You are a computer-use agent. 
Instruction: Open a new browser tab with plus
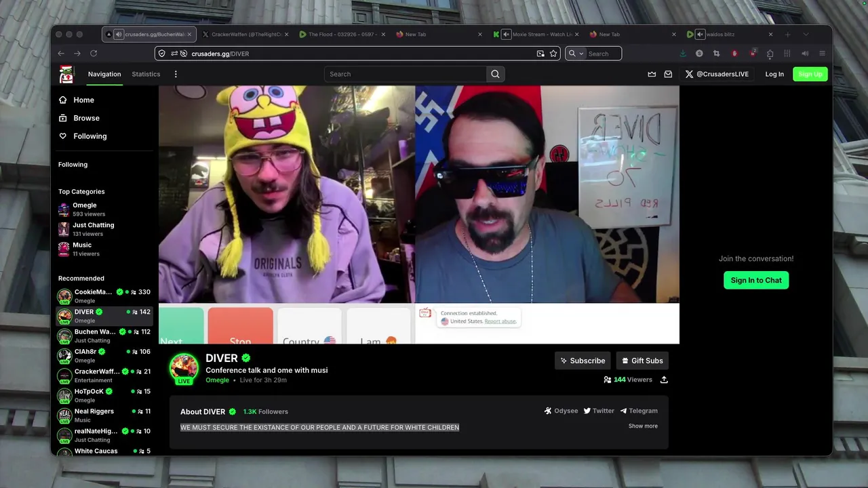[x=787, y=34]
